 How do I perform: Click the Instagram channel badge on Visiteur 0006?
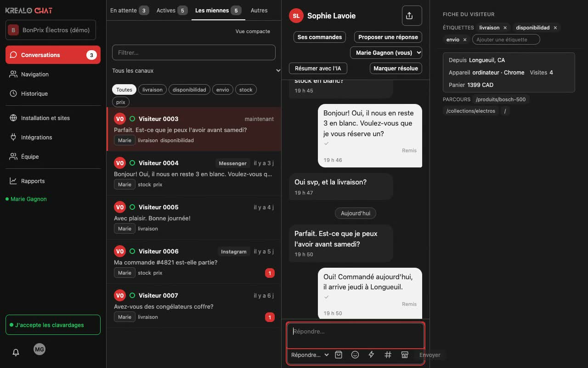pos(233,252)
